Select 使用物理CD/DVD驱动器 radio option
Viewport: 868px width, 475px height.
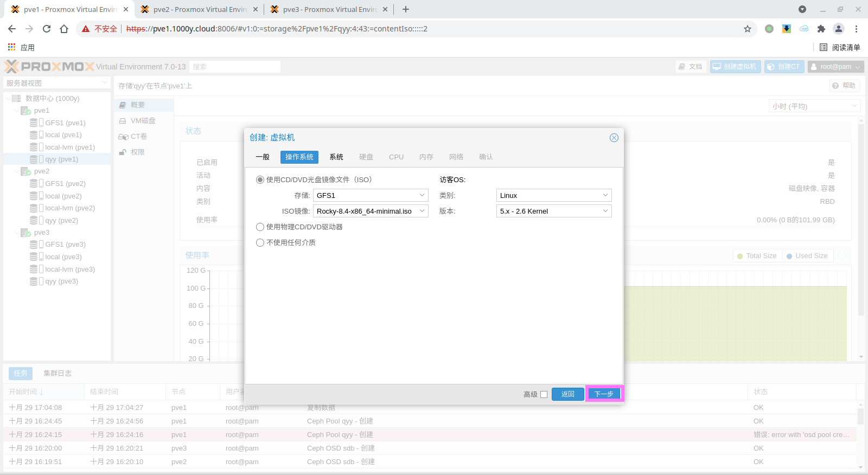(260, 227)
